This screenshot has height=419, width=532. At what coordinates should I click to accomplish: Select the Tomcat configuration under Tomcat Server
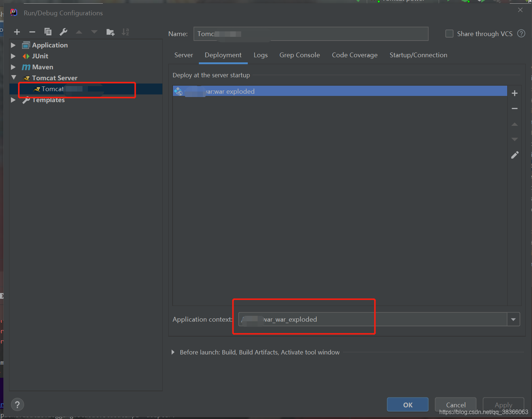(x=86, y=89)
